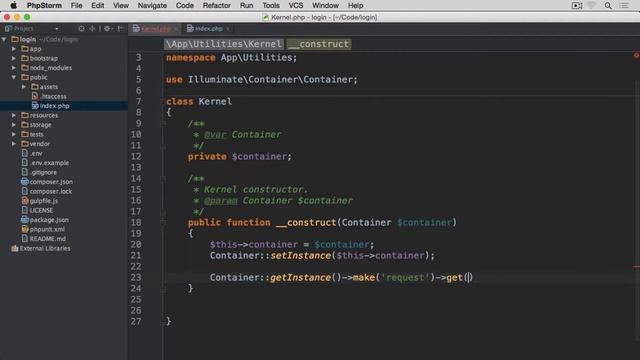The height and width of the screenshot is (360, 640).
Task: Collapse the public folder
Action: (14, 77)
